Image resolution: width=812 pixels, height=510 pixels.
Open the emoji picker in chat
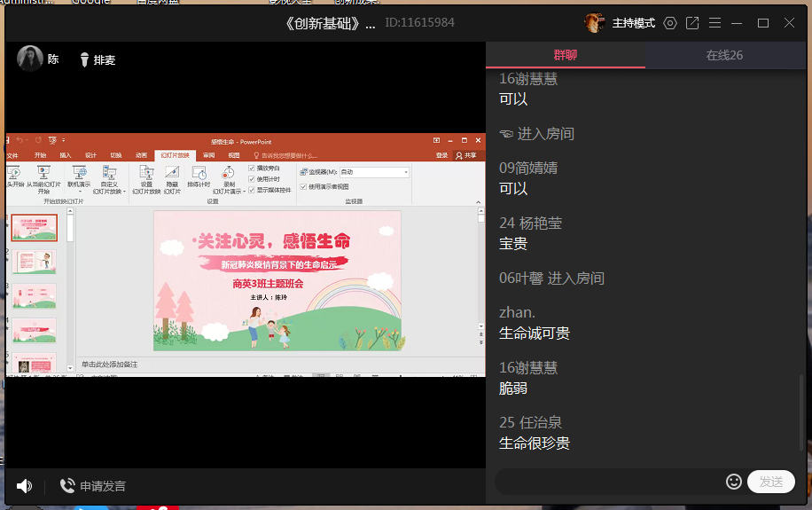(x=734, y=482)
